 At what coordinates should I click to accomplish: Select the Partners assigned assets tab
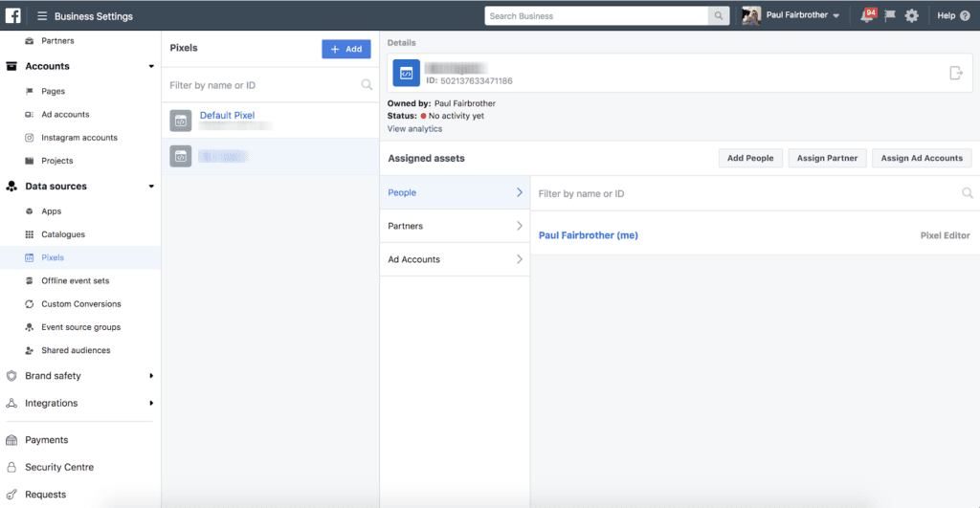[455, 226]
